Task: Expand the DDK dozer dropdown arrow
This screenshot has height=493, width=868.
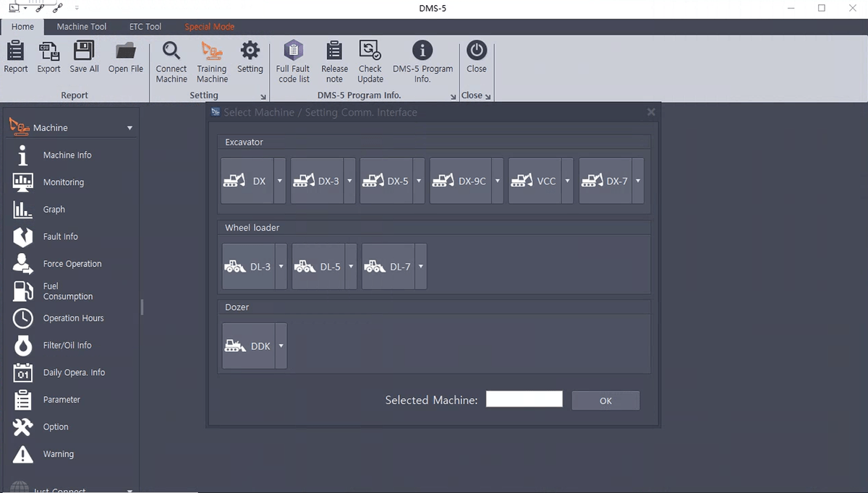Action: pos(281,346)
